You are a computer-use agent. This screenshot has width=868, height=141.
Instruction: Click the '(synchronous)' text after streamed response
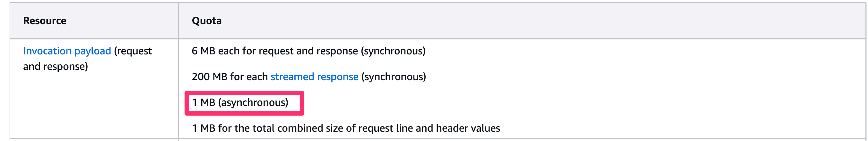393,77
